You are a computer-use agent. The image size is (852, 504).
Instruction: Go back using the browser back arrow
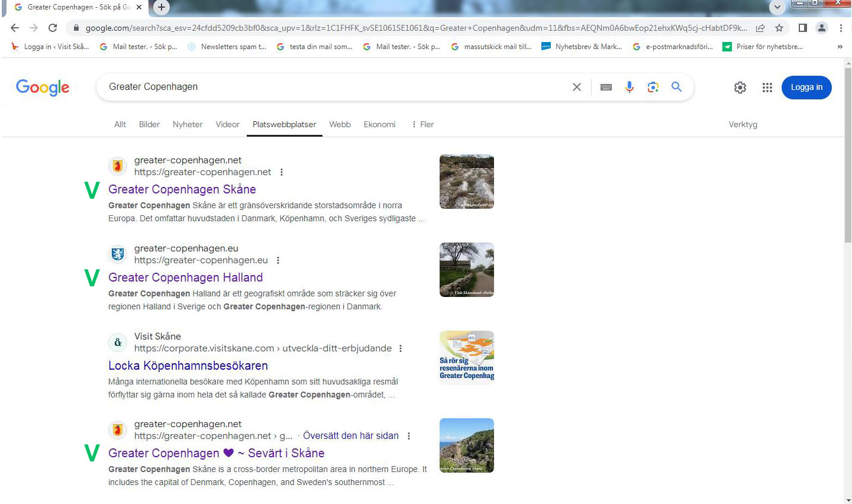(15, 28)
